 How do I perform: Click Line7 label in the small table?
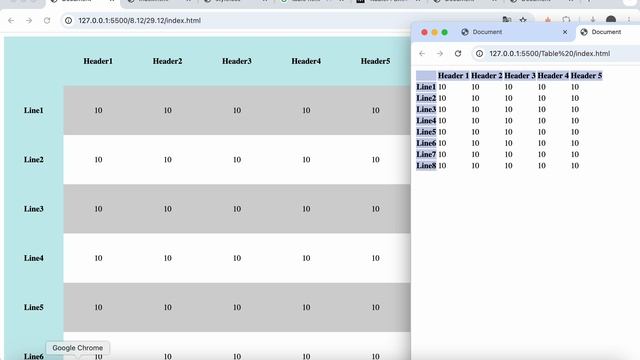coord(426,154)
